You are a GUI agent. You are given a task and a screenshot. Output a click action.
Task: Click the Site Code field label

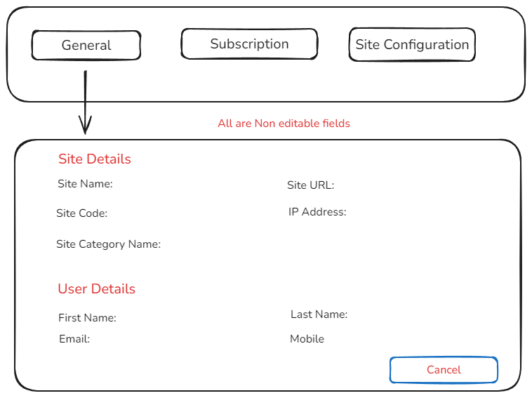click(x=81, y=213)
